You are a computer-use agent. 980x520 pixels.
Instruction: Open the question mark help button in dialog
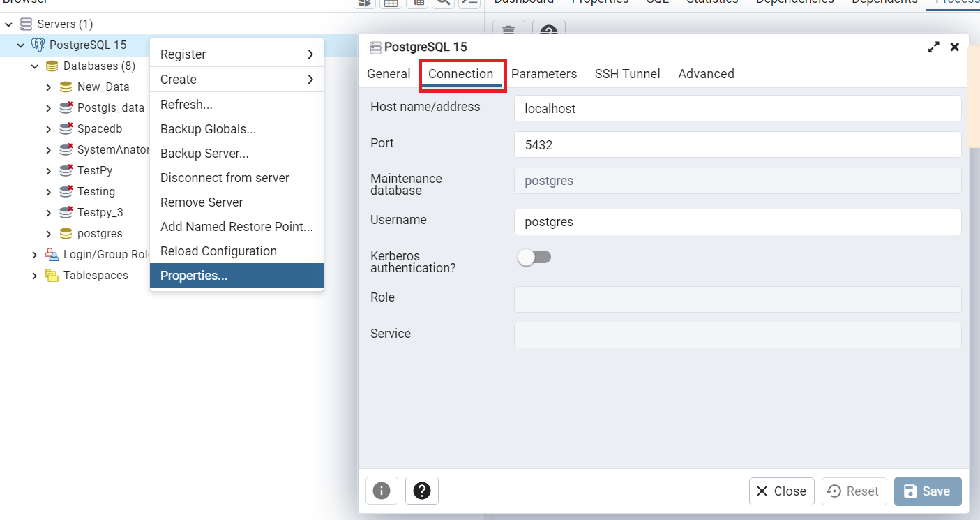click(x=422, y=491)
